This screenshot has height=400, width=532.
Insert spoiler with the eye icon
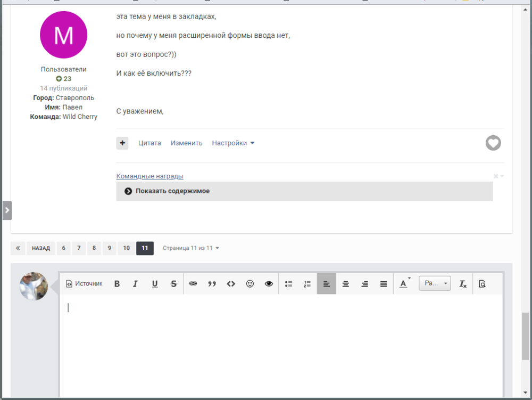(269, 284)
